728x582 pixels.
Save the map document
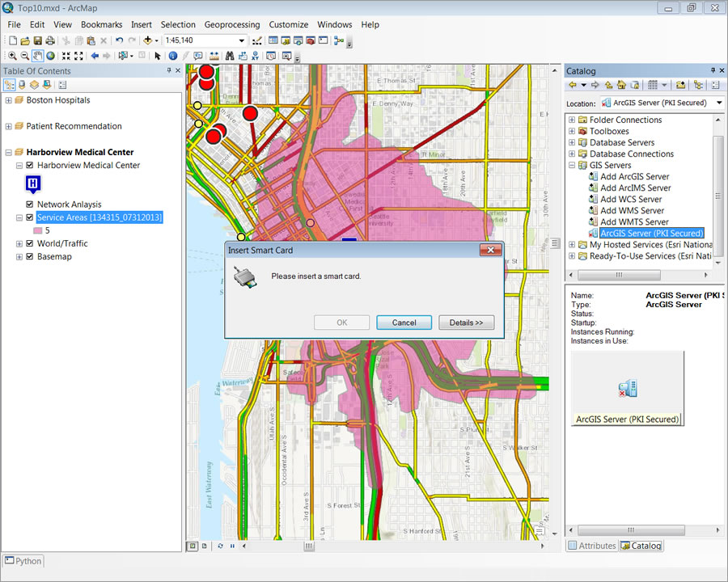[x=38, y=39]
